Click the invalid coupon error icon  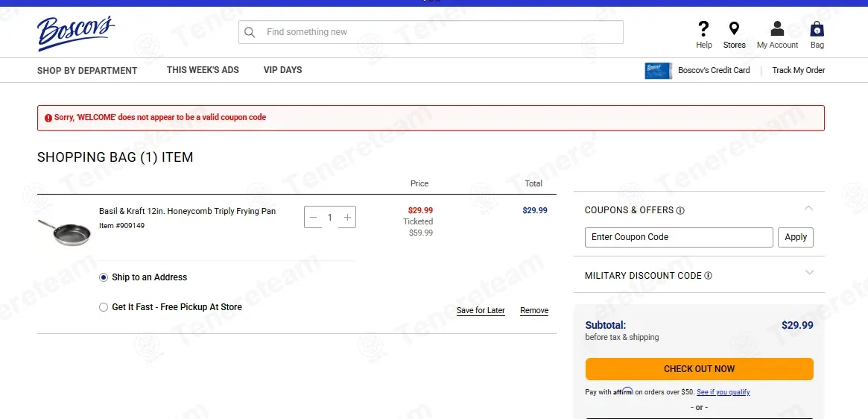(48, 118)
